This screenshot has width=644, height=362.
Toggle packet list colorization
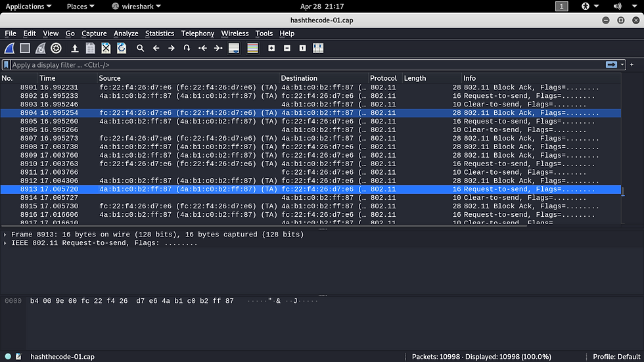252,49
